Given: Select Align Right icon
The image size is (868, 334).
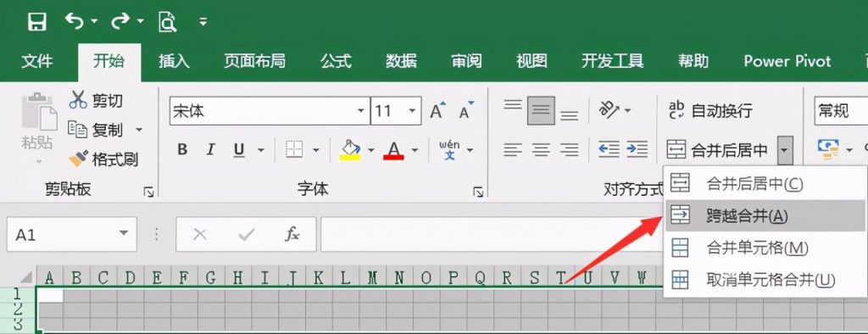Looking at the screenshot, I should point(569,149).
